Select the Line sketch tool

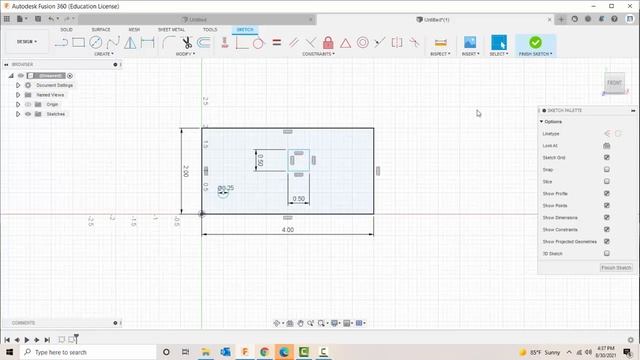tap(61, 42)
